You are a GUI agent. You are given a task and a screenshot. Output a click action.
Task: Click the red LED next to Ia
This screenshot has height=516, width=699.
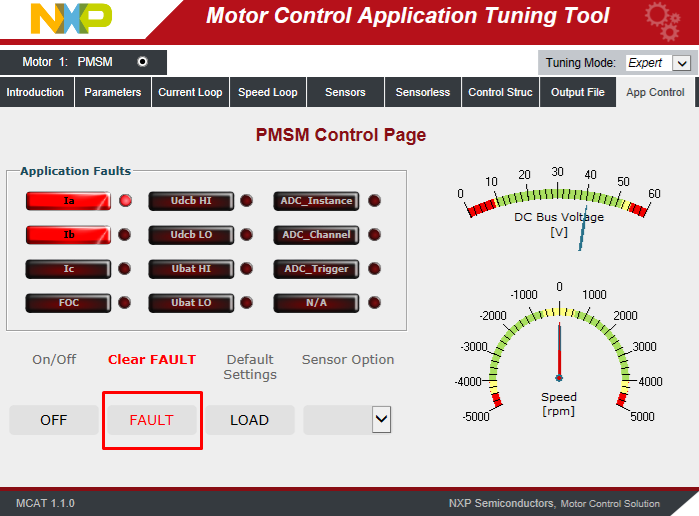[125, 201]
